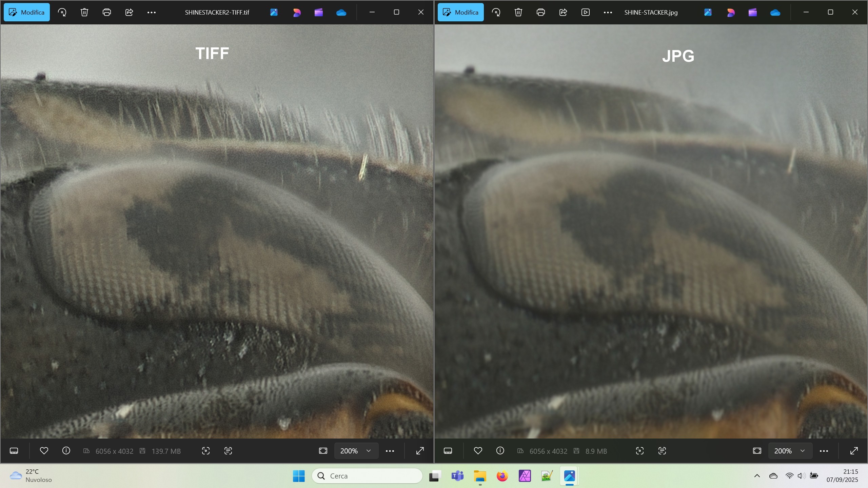Screen dimensions: 868x488
Task: Delete the JPG file with trash icon
Action: 518,12
